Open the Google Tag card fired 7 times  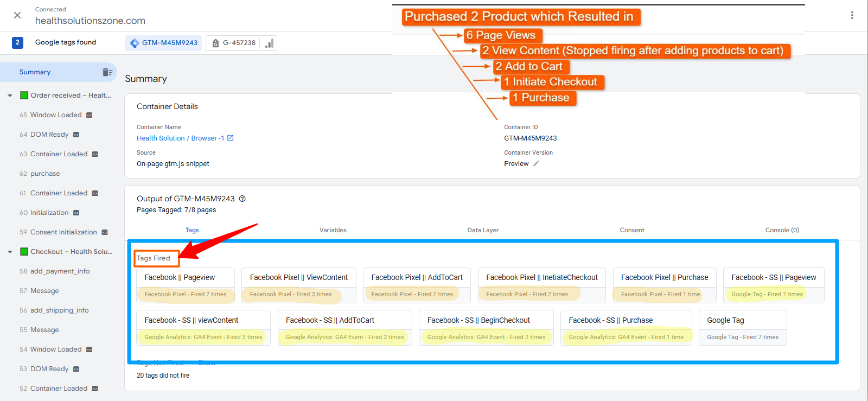point(743,328)
